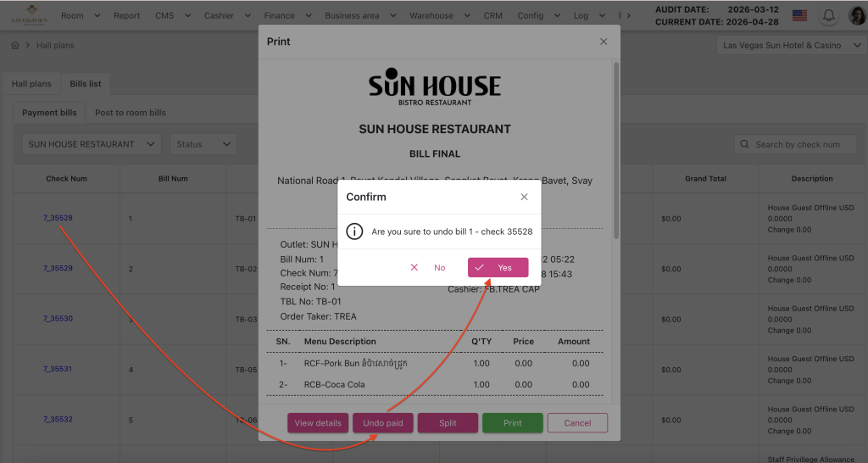Open the Cashier menu
The image size is (868, 463).
tap(225, 15)
